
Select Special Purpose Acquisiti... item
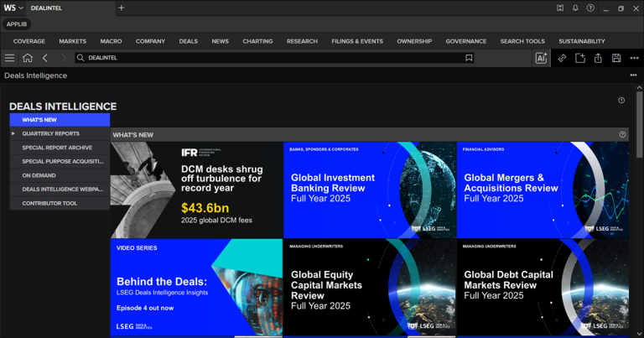[x=60, y=161]
